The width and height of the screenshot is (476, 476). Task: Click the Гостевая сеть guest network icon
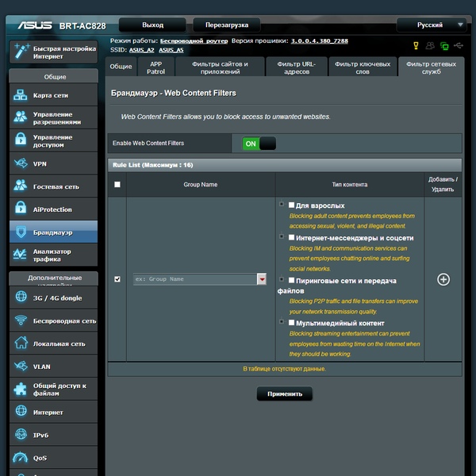pos(21,186)
